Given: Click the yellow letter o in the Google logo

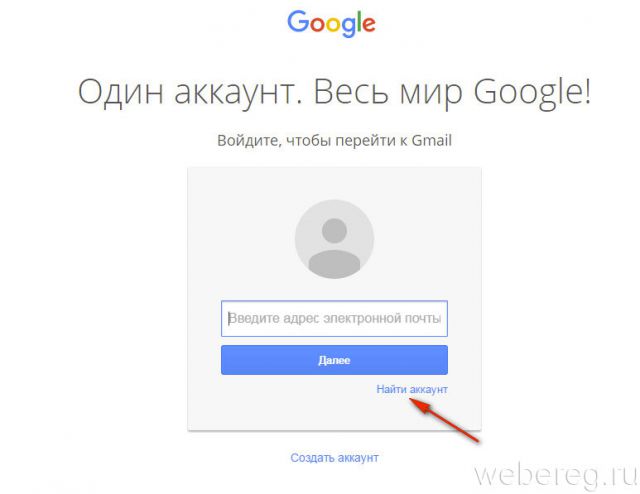Looking at the screenshot, I should coord(333,24).
